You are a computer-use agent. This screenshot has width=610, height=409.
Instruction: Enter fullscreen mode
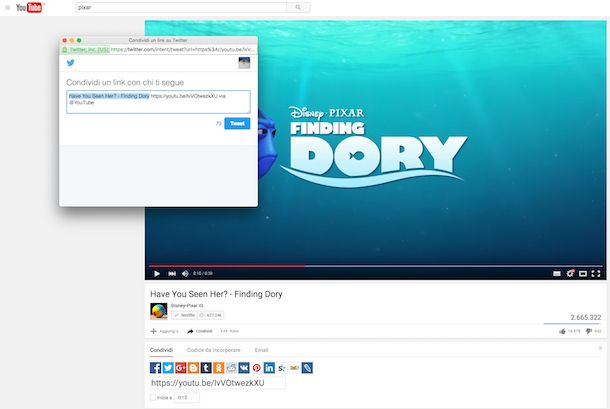point(596,274)
